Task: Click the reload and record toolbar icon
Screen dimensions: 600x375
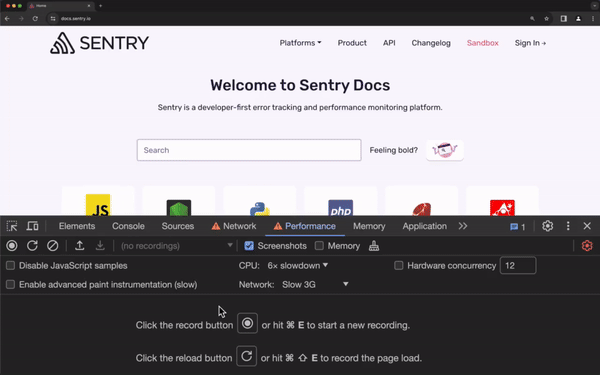Action: point(32,246)
